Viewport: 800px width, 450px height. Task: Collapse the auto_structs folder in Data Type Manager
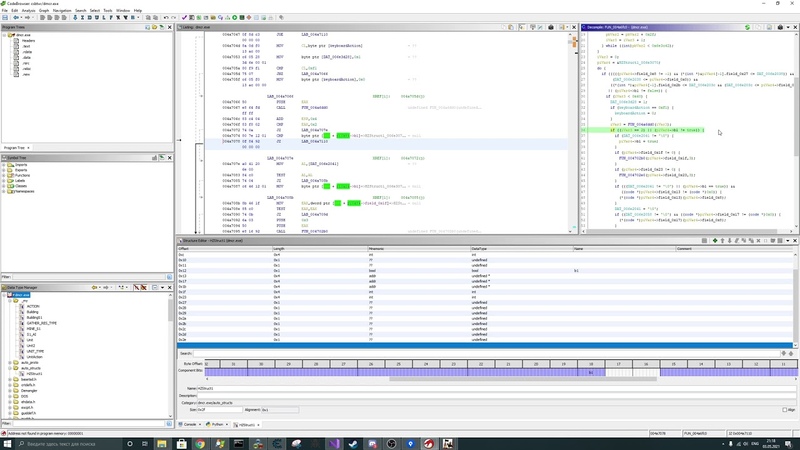10,368
